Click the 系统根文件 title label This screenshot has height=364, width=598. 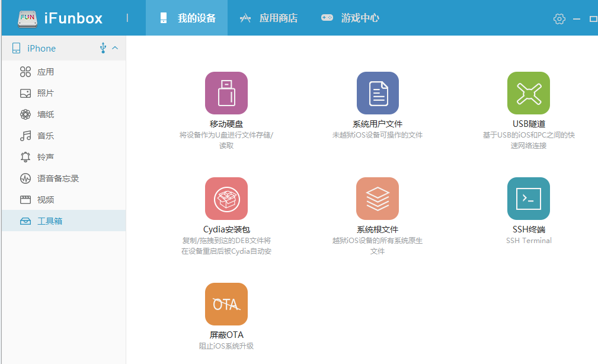[378, 229]
